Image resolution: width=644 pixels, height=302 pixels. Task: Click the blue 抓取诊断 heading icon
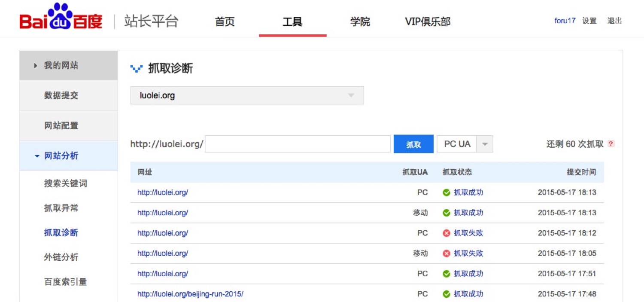point(137,68)
